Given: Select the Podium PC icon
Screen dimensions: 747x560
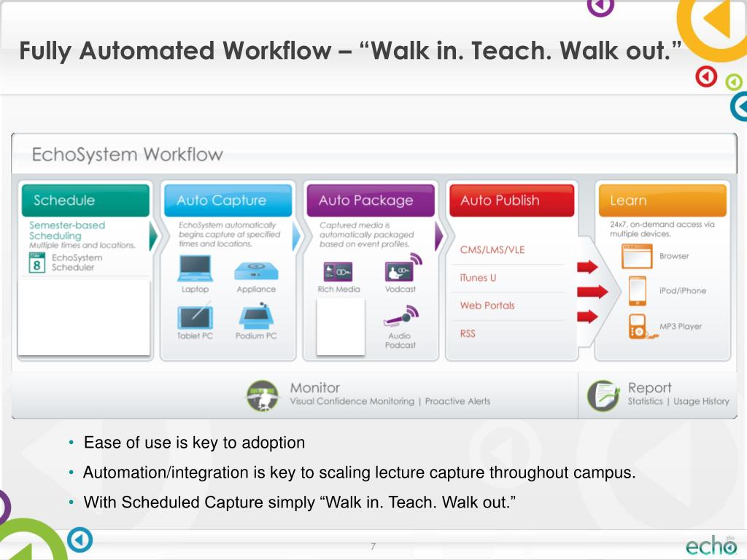Looking at the screenshot, I should coord(256,316).
